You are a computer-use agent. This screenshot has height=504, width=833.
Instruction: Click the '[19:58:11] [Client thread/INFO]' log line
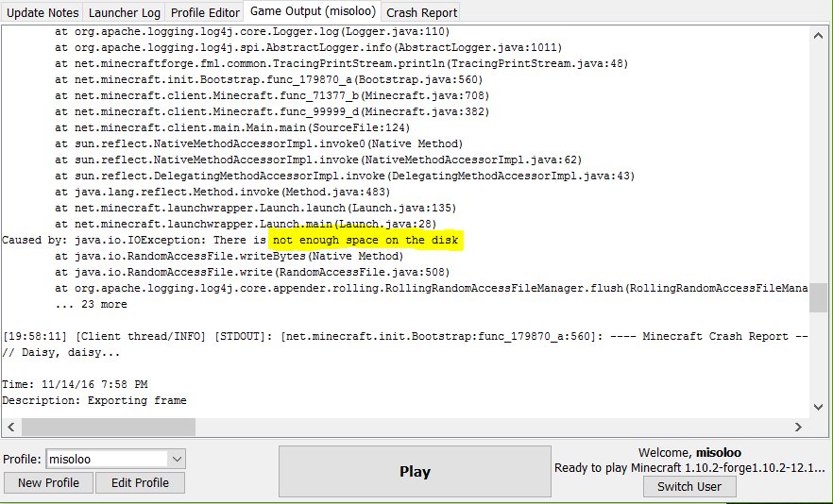click(405, 336)
